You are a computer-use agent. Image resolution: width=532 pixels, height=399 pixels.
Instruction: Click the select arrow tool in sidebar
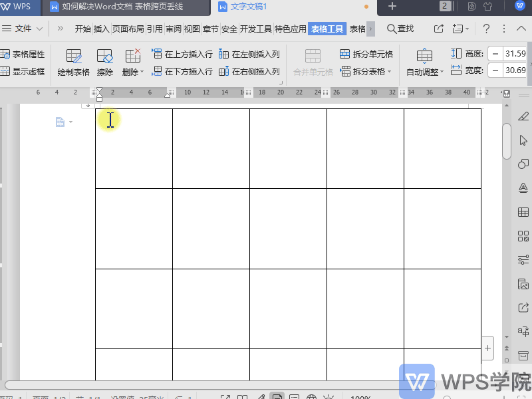click(523, 140)
